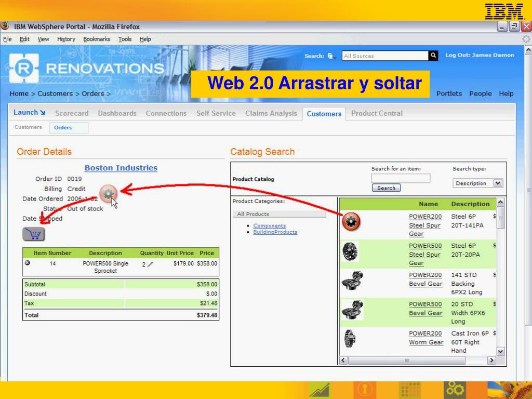Viewport: 532px width, 399px height.
Task: Click catalog horizontal scroll right arrow
Action: pyautogui.click(x=491, y=361)
